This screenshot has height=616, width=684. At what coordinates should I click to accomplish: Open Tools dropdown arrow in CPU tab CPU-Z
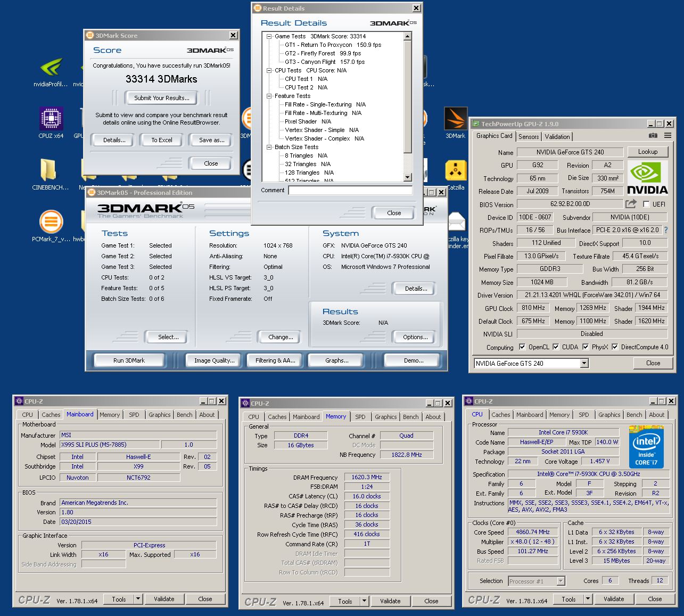588,599
